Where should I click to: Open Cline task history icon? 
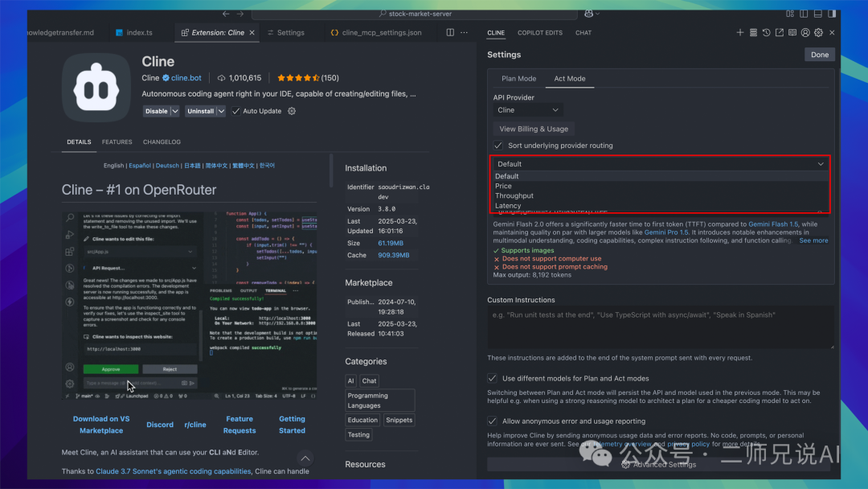[x=766, y=33]
